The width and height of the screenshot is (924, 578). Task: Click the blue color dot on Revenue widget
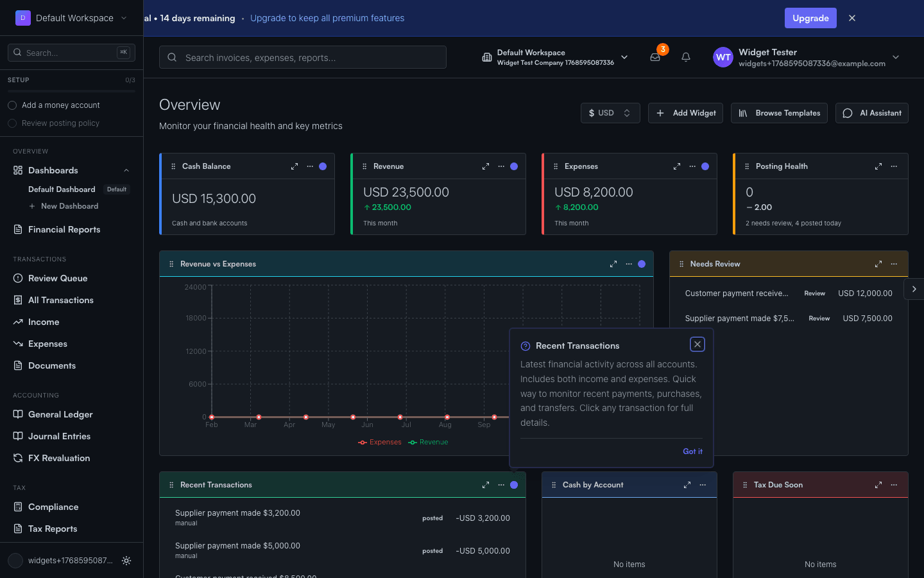coord(513,166)
